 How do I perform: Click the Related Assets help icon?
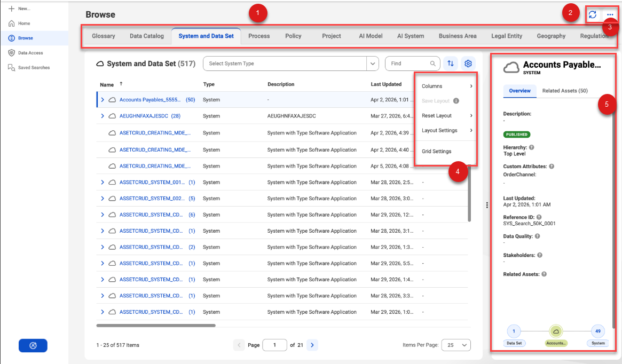click(x=544, y=274)
